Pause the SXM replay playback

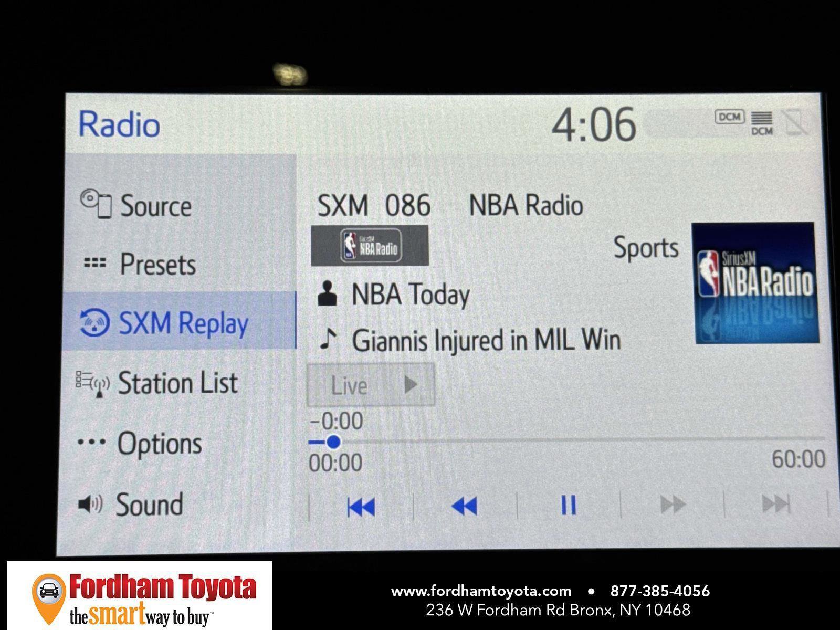[x=569, y=506]
